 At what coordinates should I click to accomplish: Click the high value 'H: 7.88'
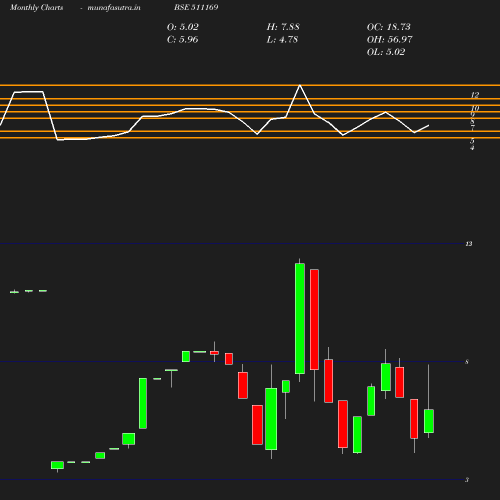[x=283, y=27]
